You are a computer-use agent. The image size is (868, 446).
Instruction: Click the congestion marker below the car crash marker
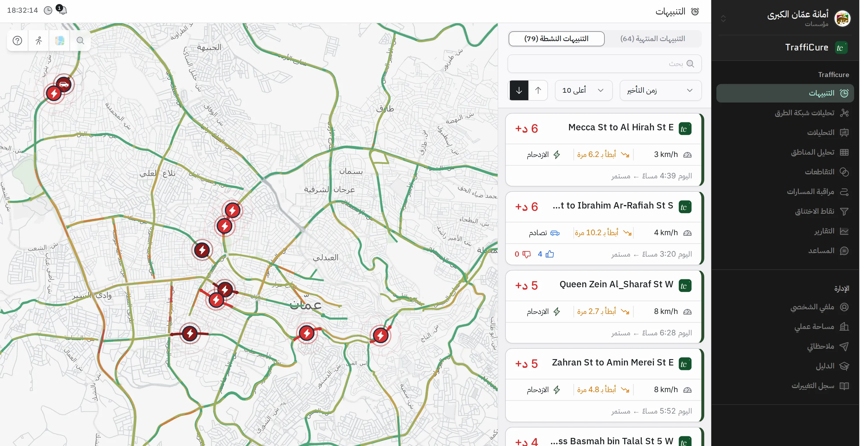point(54,94)
